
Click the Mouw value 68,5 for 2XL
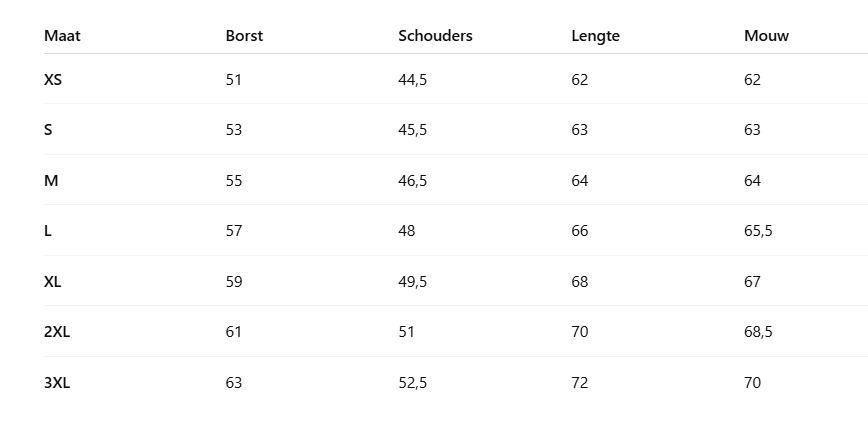tap(758, 332)
